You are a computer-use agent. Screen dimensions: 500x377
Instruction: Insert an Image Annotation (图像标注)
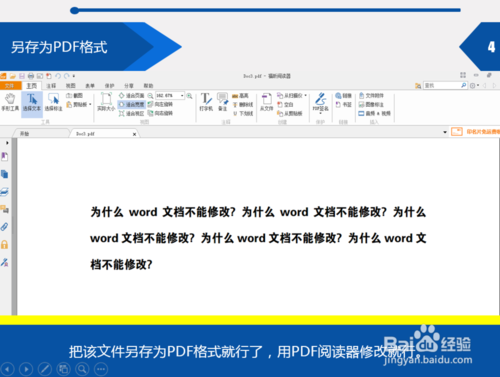click(x=371, y=105)
